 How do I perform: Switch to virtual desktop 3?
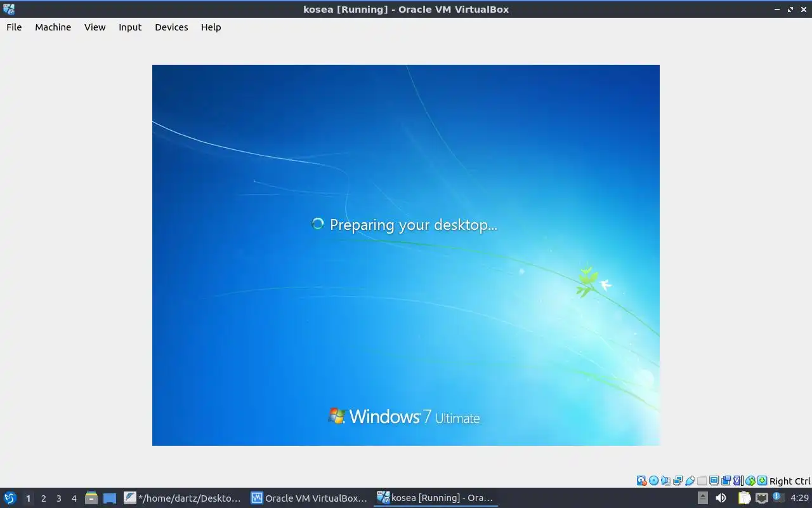pos(58,498)
